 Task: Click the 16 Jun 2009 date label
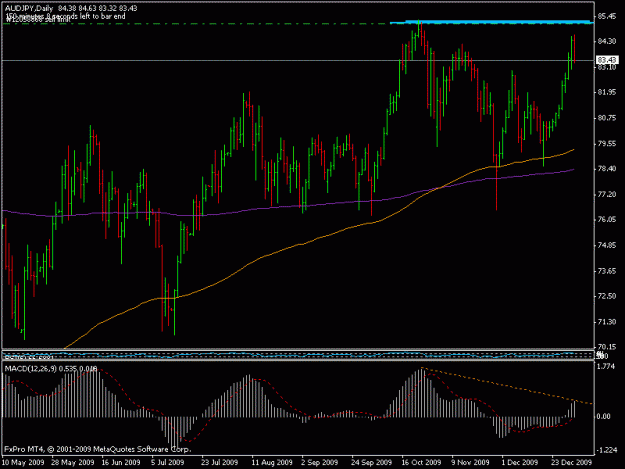point(121,463)
